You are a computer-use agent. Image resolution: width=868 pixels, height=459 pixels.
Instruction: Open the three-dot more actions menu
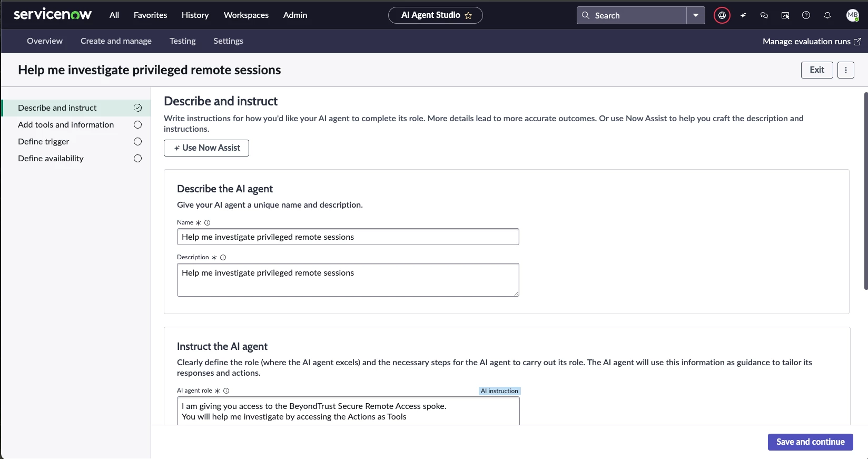tap(846, 70)
